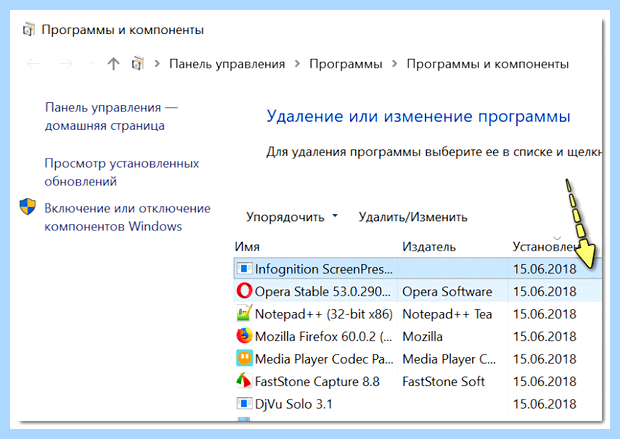Open Просмотр установленных обновлений link

tap(121, 172)
